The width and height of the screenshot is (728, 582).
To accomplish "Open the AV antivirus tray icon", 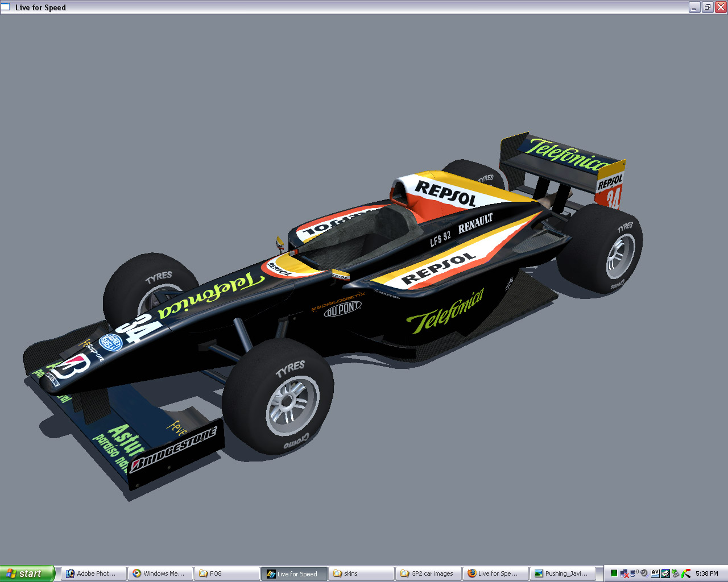I will (655, 573).
